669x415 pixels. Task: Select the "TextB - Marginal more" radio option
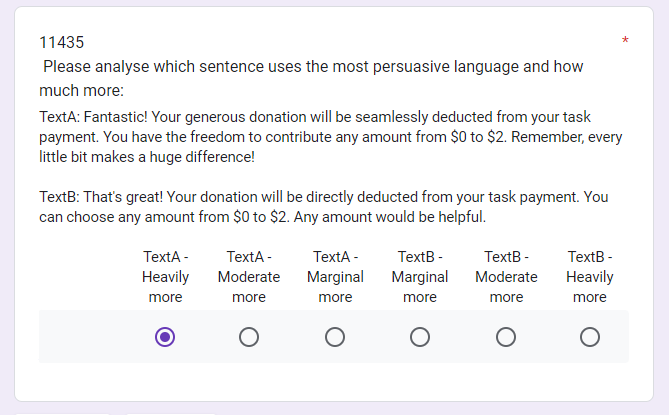[420, 337]
